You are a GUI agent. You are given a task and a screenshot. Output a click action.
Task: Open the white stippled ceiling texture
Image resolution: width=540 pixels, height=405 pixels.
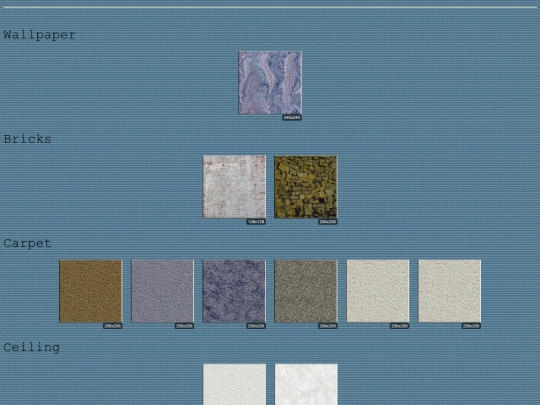[234, 384]
